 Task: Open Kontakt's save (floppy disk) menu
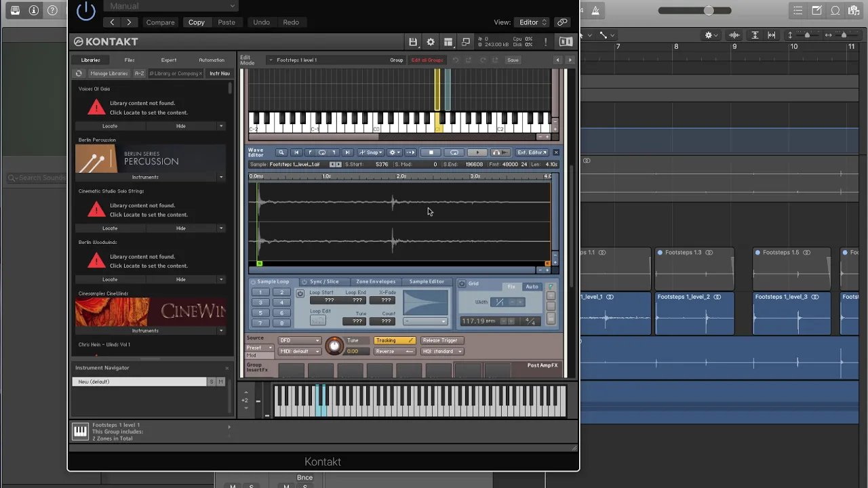[x=412, y=42]
